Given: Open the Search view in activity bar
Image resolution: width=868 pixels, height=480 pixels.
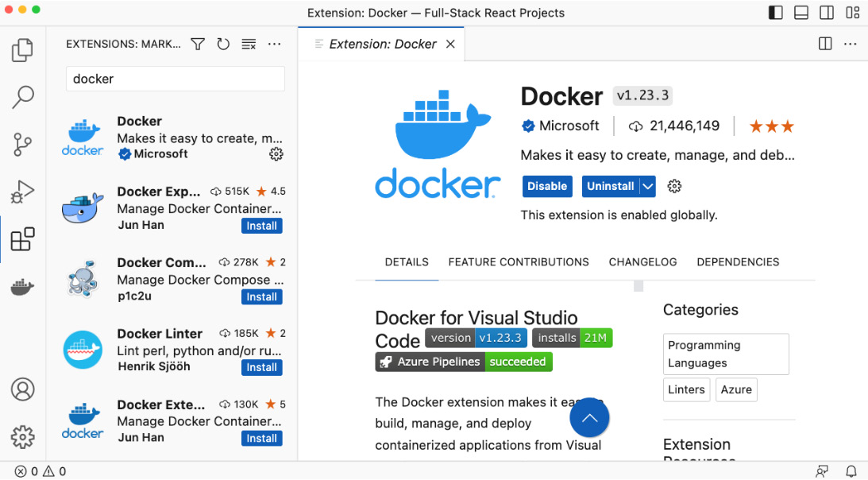Looking at the screenshot, I should pyautogui.click(x=22, y=97).
